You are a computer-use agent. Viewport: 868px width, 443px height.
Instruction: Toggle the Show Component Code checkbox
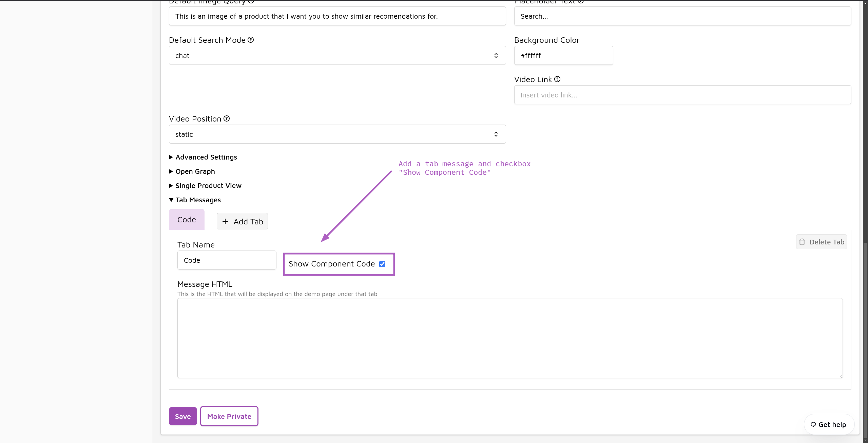[x=382, y=264]
